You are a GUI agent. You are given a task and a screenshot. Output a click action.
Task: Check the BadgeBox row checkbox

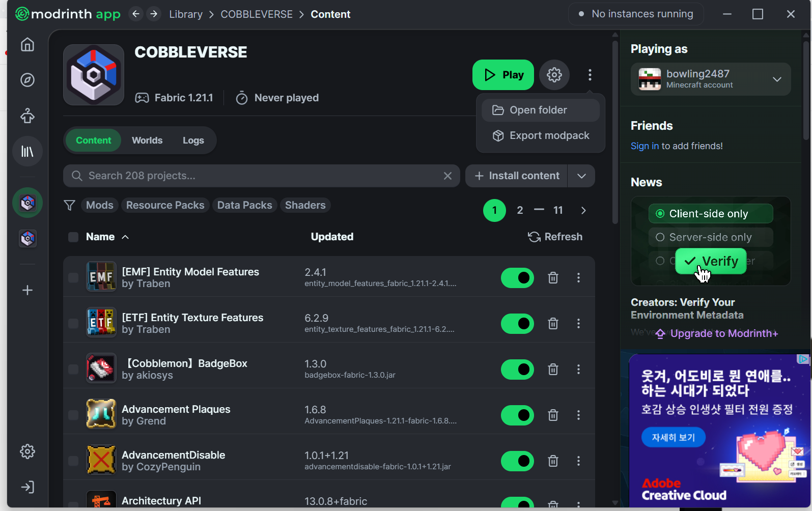pyautogui.click(x=73, y=369)
